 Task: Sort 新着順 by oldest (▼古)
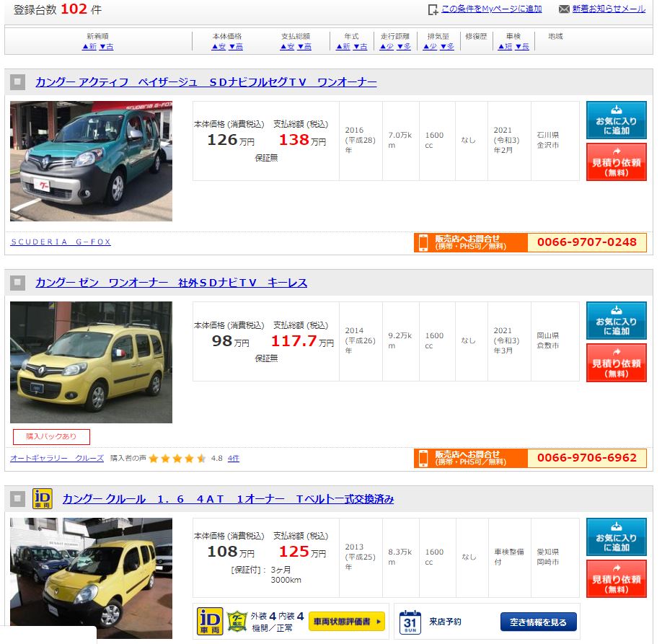tap(107, 46)
